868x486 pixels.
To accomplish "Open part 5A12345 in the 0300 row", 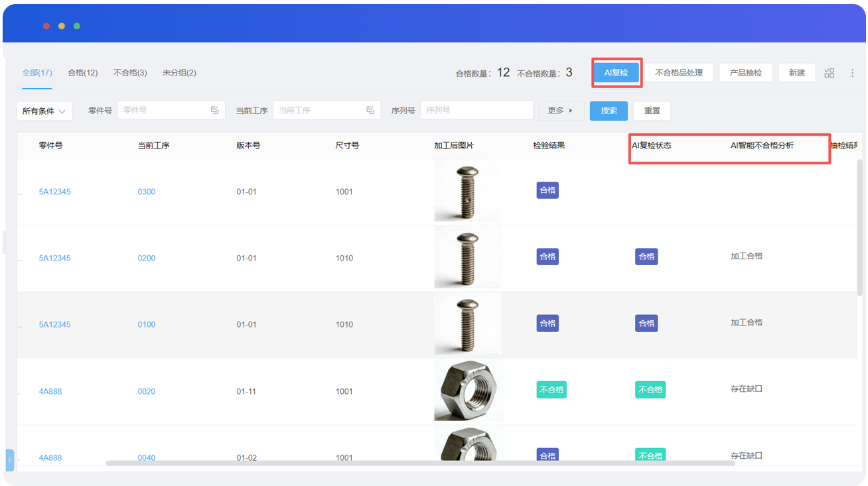I will [x=54, y=192].
